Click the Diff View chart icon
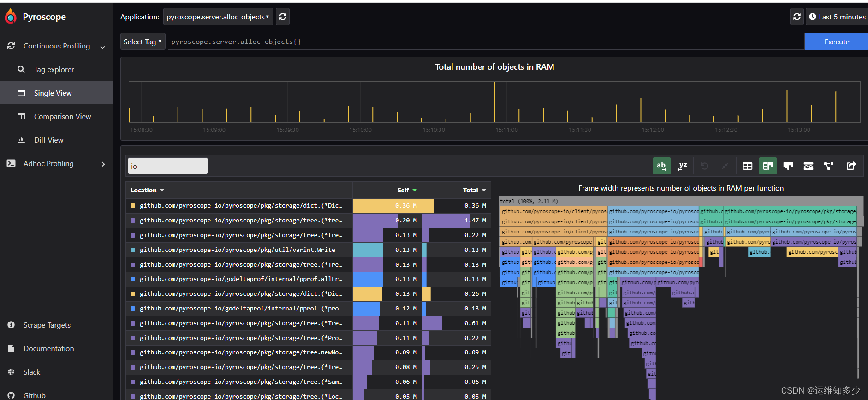This screenshot has width=868, height=400. 21,140
